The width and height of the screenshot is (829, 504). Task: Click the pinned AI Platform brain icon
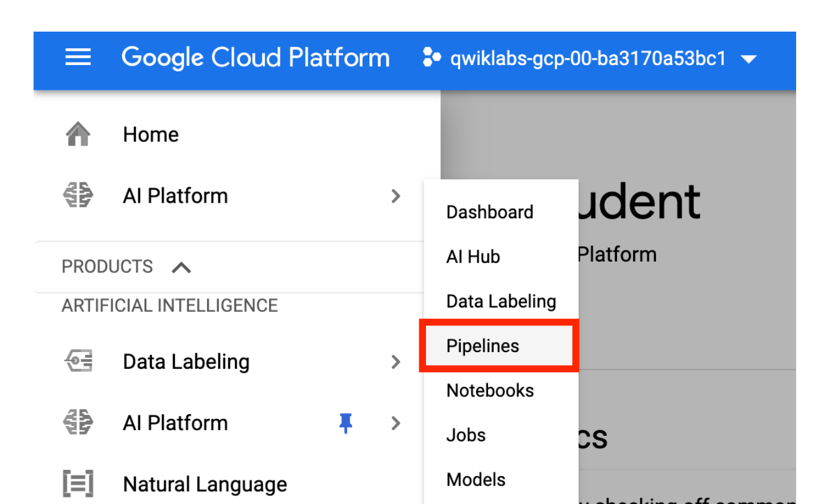(78, 423)
